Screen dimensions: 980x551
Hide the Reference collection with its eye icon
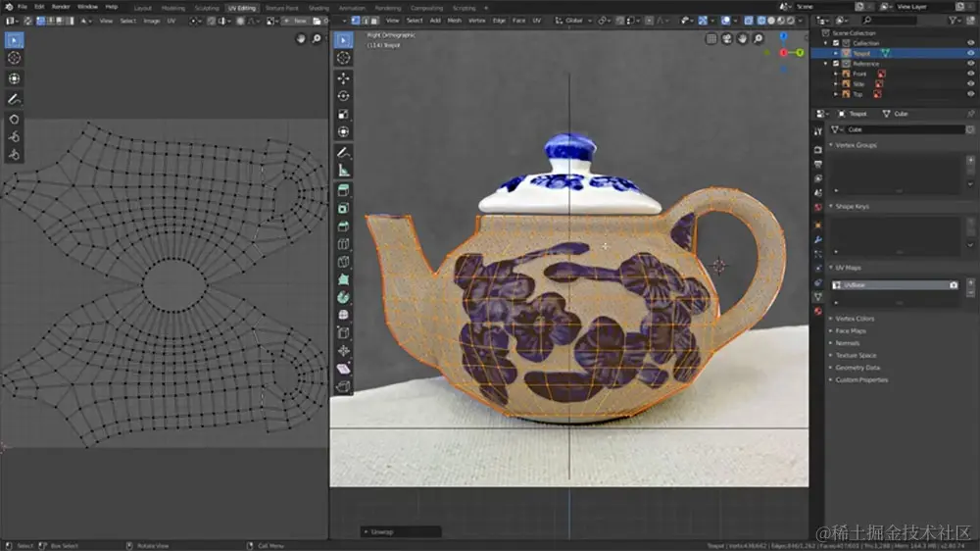click(970, 64)
